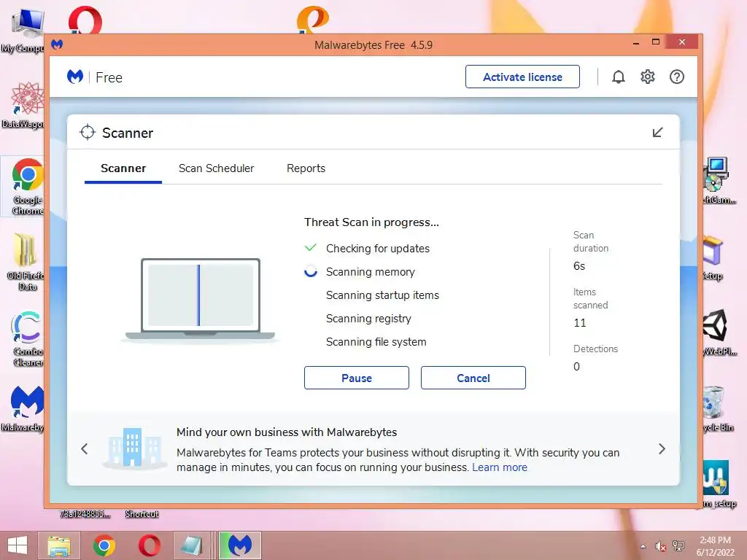Viewport: 747px width, 560px height.
Task: Open Malwarebytes settings gear icon
Action: pyautogui.click(x=648, y=77)
